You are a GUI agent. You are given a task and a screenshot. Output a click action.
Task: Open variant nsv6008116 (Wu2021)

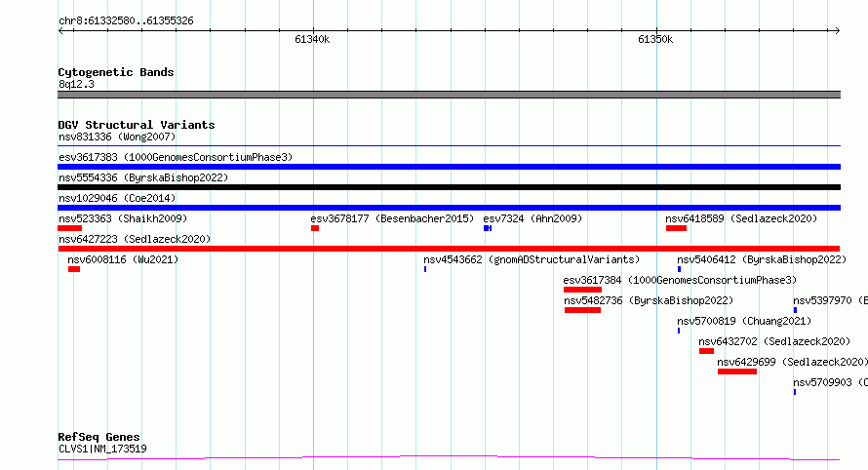(x=123, y=259)
